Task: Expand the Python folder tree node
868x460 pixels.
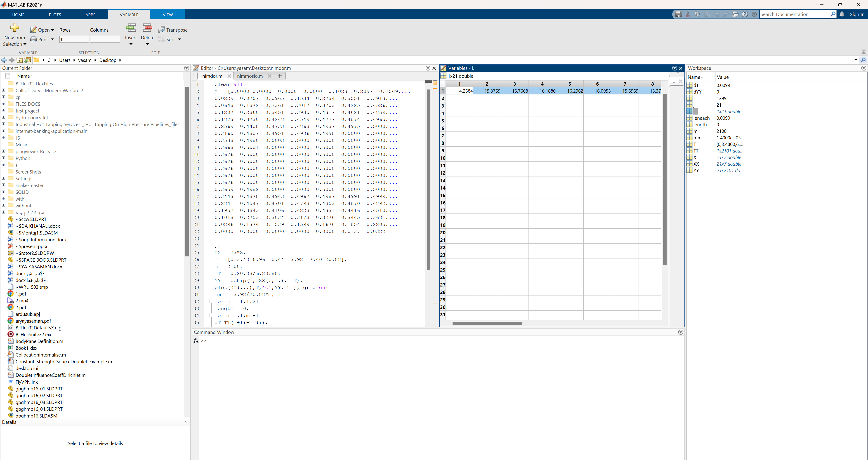Action: [x=3, y=158]
